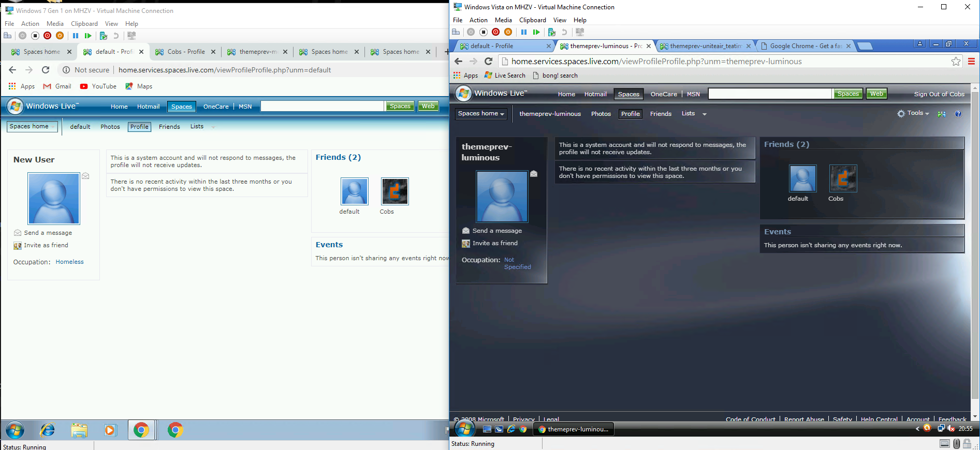Click Checkpoint icon in Vista VM toolbar
The height and width of the screenshot is (450, 980).
[551, 32]
